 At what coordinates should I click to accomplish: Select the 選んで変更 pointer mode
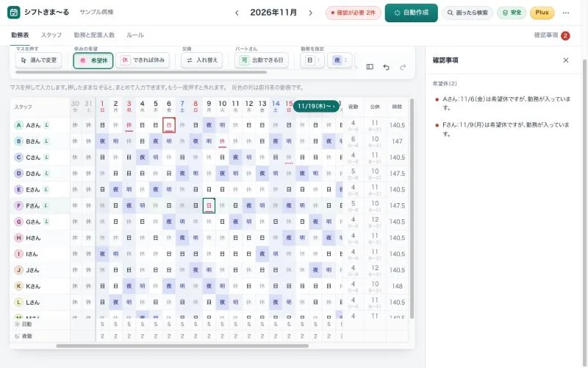point(39,60)
